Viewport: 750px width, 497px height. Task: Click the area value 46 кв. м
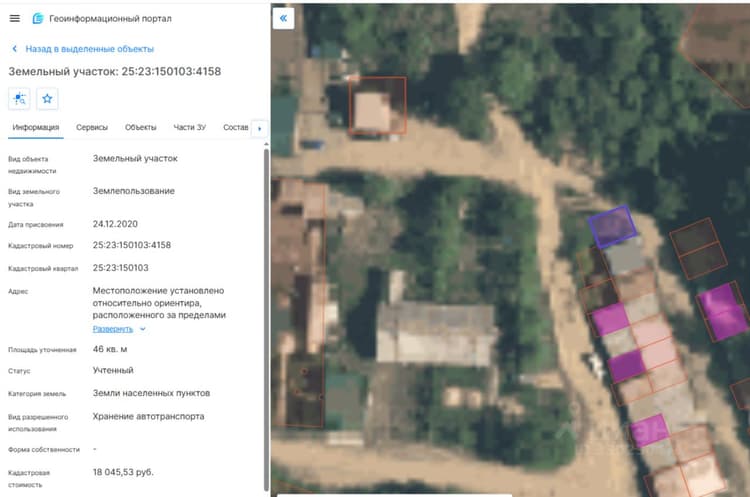[110, 349]
